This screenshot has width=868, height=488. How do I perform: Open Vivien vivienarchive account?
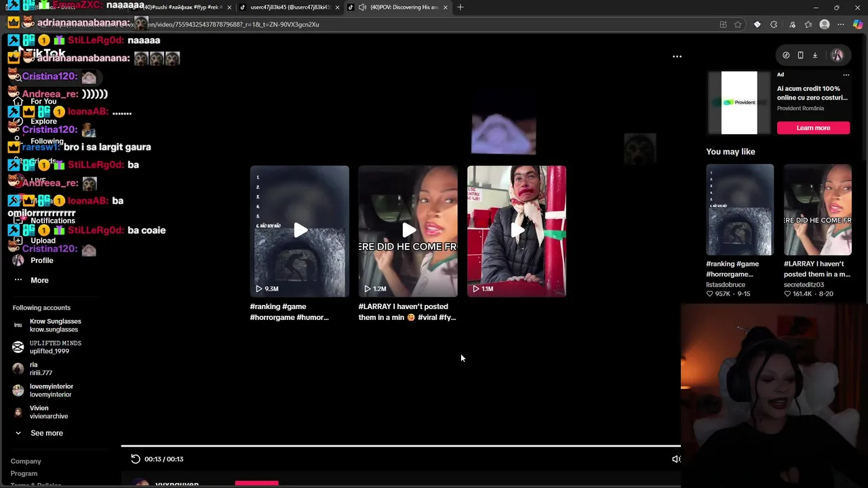(48, 412)
